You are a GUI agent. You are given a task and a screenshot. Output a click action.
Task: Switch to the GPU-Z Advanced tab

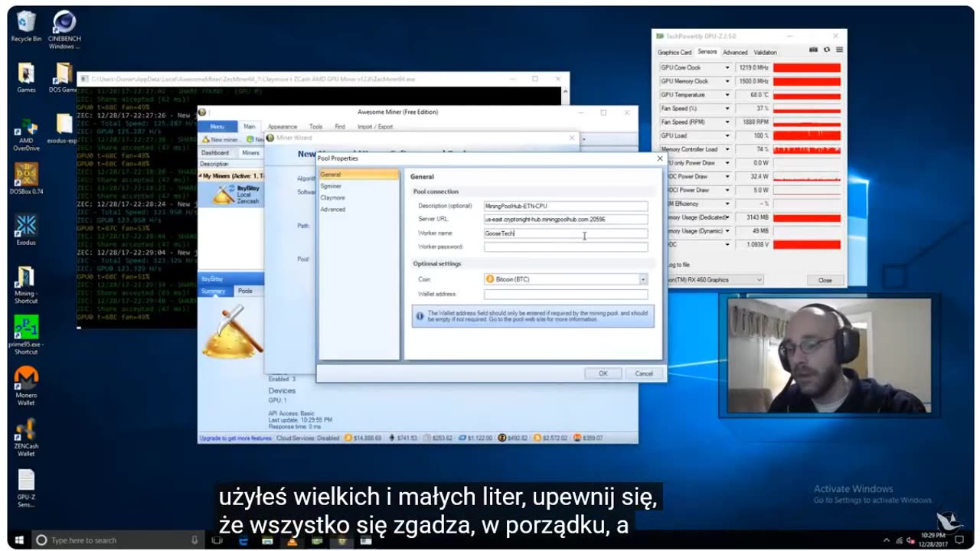pos(735,53)
